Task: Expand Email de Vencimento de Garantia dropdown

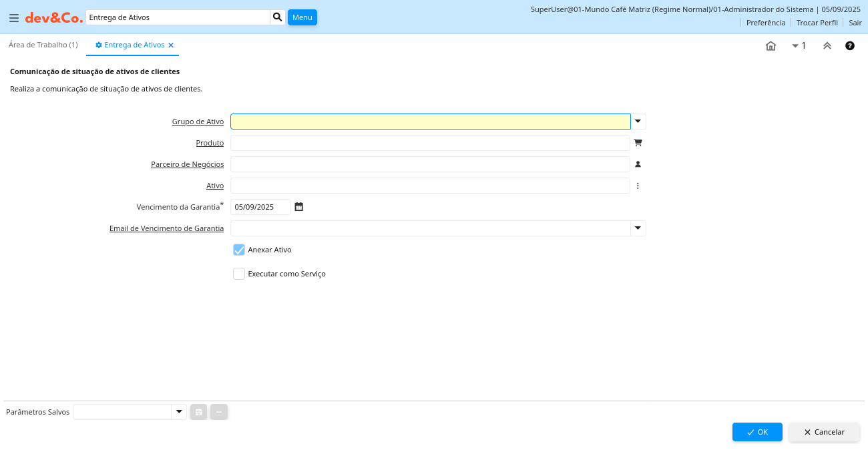Action: click(x=638, y=228)
